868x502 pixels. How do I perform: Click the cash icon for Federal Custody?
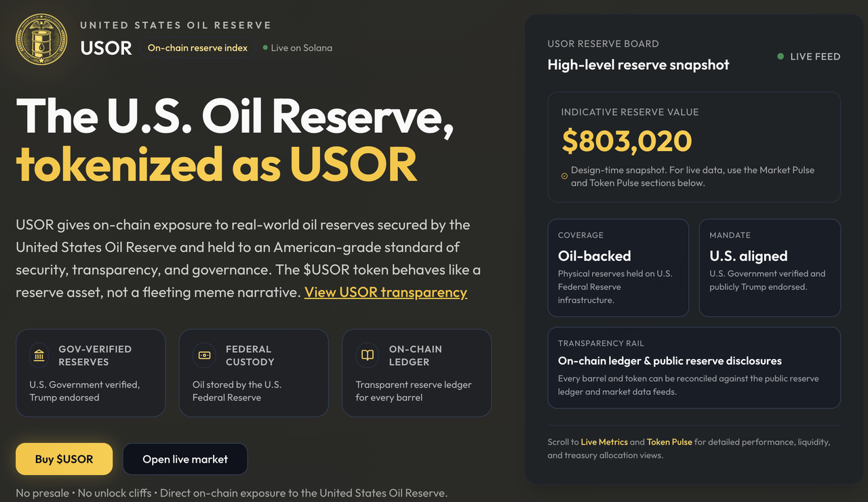pyautogui.click(x=204, y=355)
